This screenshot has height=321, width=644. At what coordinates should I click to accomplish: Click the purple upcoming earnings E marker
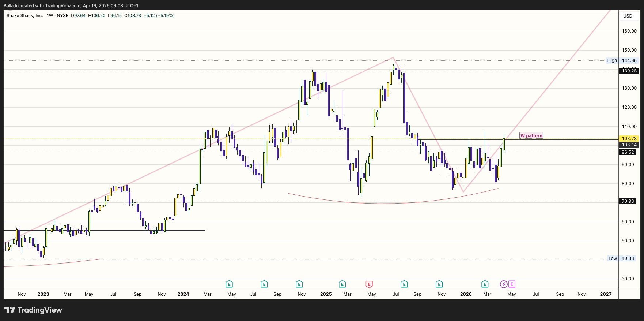512,284
